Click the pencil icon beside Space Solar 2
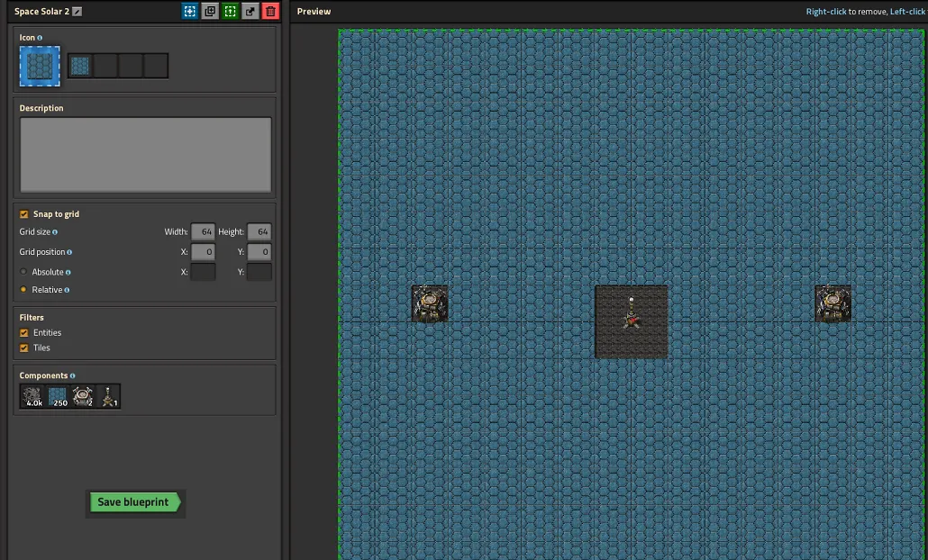Viewport: 928px width, 560px height. 77,11
